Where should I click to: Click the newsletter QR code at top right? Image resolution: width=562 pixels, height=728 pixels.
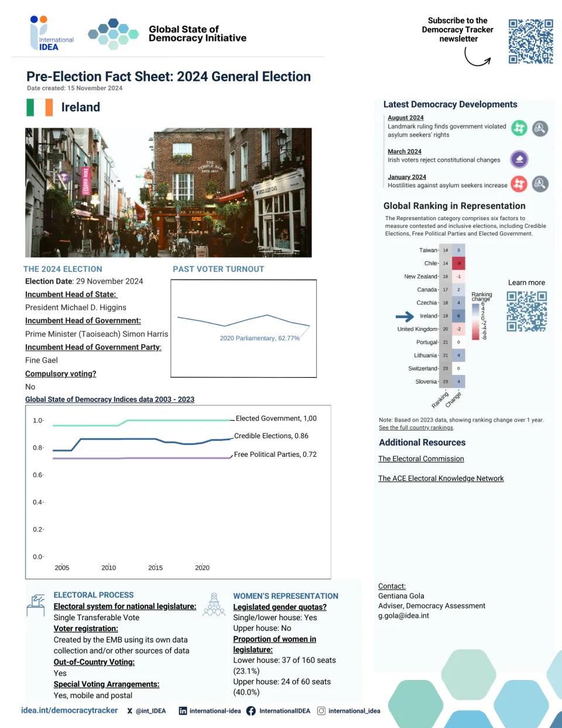[530, 41]
